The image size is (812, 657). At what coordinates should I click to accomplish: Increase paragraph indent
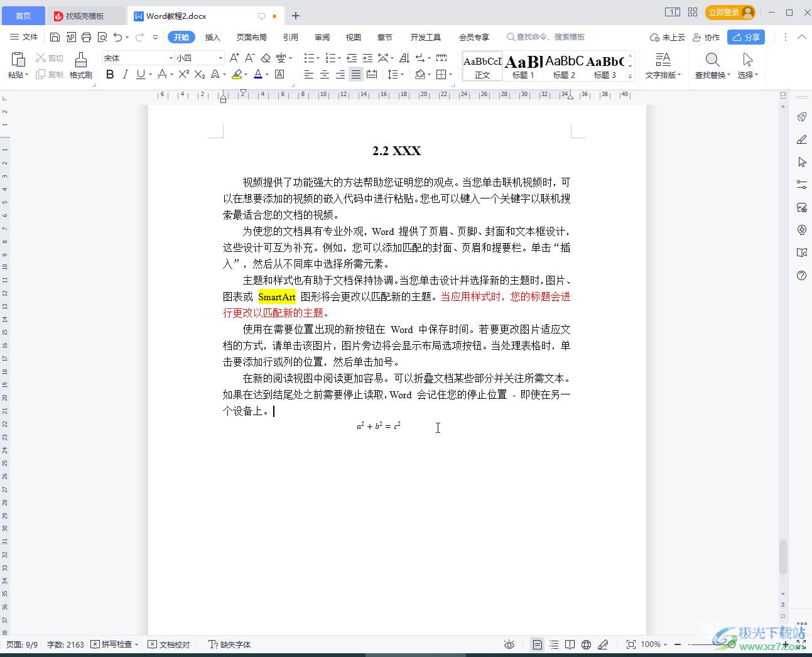(367, 58)
